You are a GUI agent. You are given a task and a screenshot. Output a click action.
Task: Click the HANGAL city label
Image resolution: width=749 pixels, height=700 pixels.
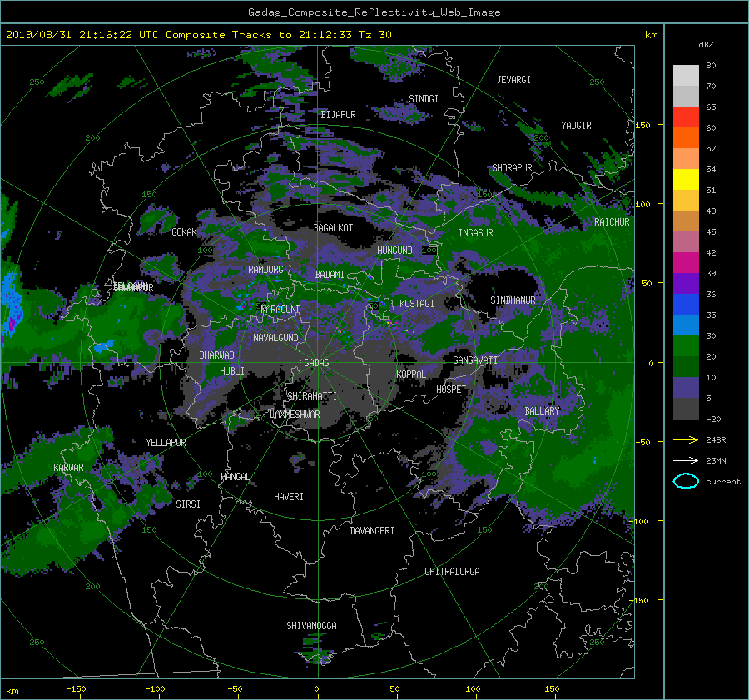(x=235, y=477)
